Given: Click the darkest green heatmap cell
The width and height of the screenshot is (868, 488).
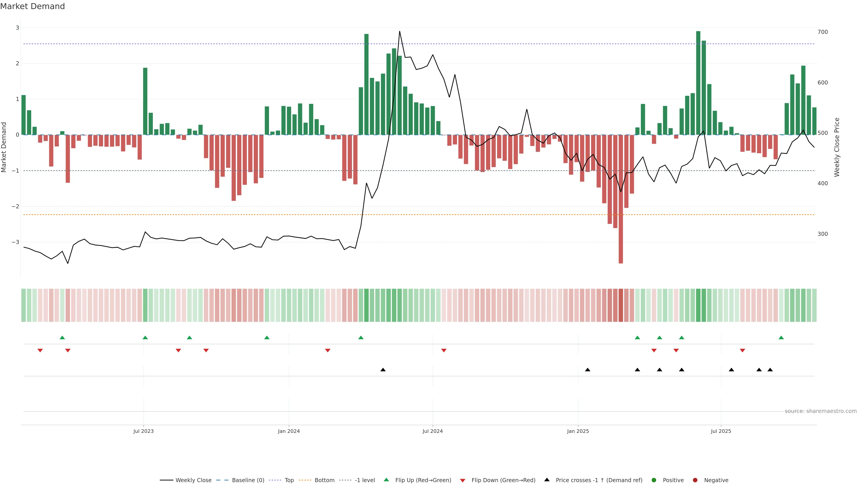Looking at the screenshot, I should pyautogui.click(x=698, y=305).
